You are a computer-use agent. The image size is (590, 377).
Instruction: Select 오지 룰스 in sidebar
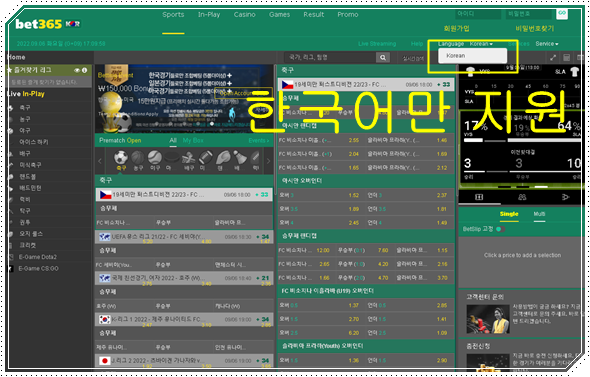pos(31,234)
